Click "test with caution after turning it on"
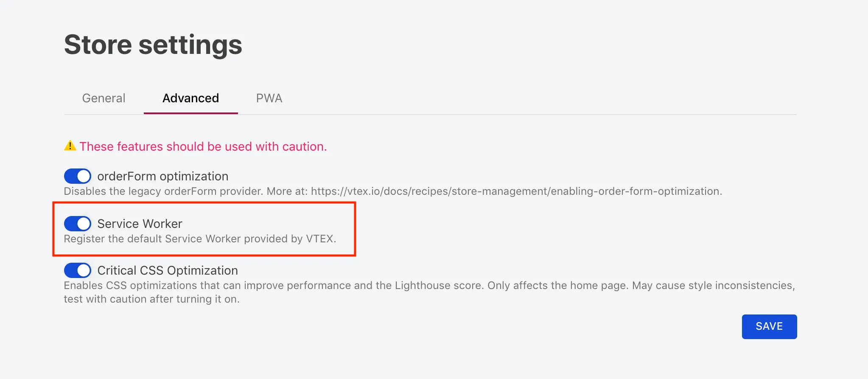868x379 pixels. (x=151, y=299)
